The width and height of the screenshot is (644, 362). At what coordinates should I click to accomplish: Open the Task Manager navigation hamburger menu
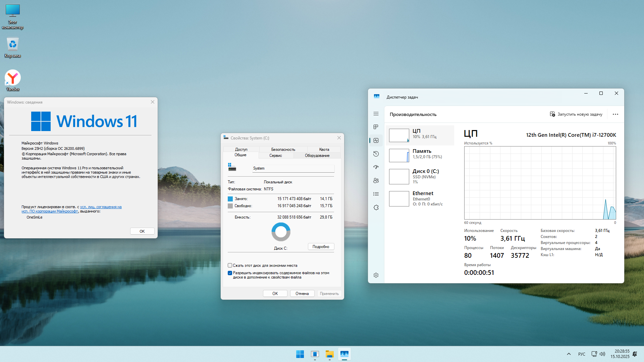[376, 114]
